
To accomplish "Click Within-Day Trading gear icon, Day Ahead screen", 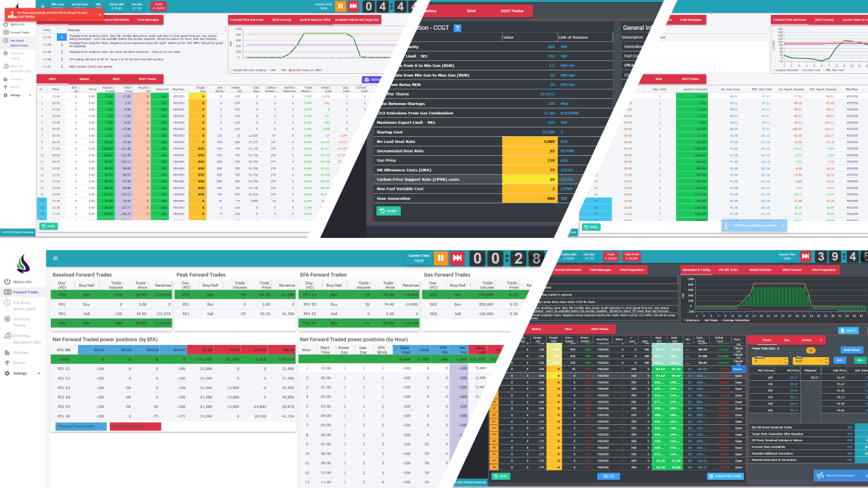I will 6,53.
